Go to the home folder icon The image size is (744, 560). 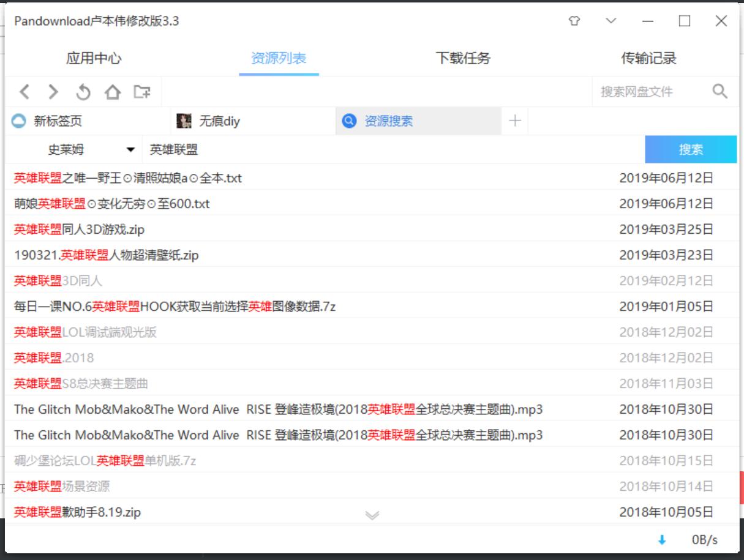pyautogui.click(x=113, y=92)
